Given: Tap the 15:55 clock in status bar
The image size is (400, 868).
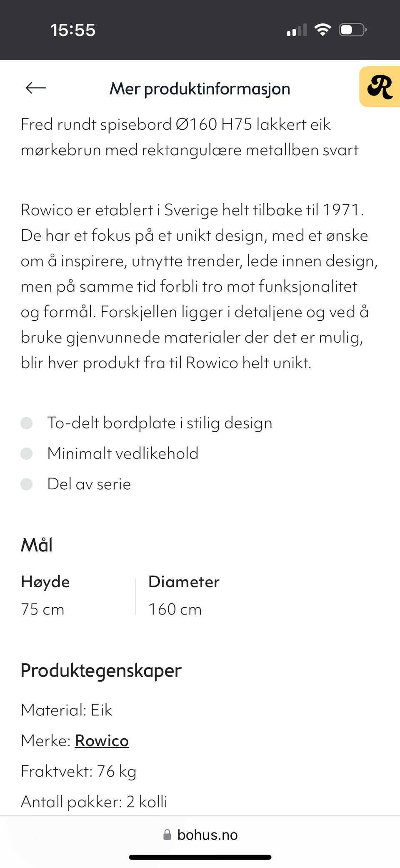Looking at the screenshot, I should coord(73,30).
